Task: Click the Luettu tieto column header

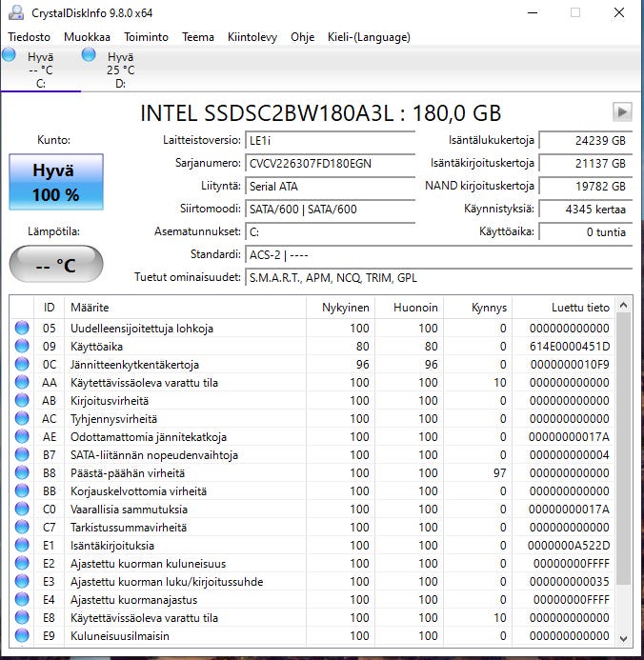Action: coord(564,308)
